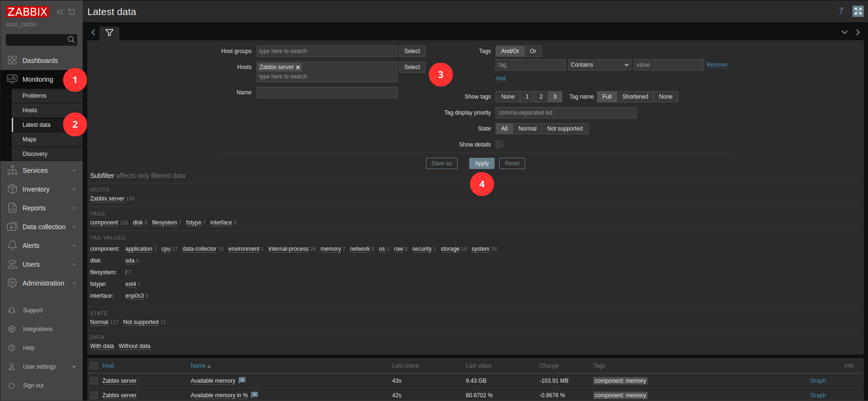Set State filter to Not supported

tap(565, 129)
